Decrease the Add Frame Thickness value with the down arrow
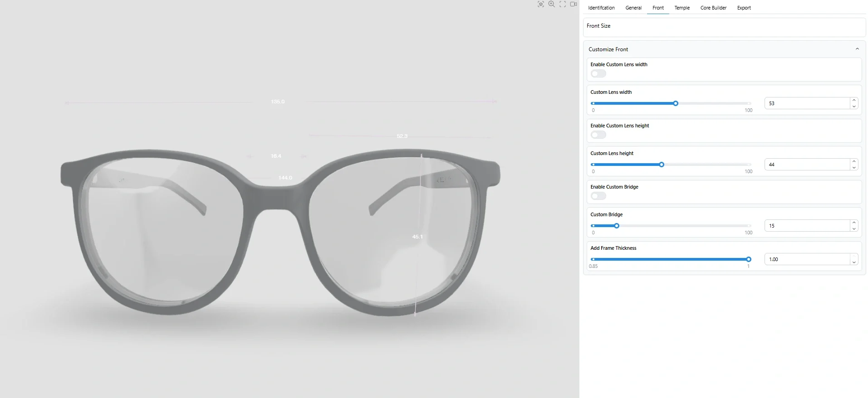Viewport: 868px width, 398px height. coord(854,262)
